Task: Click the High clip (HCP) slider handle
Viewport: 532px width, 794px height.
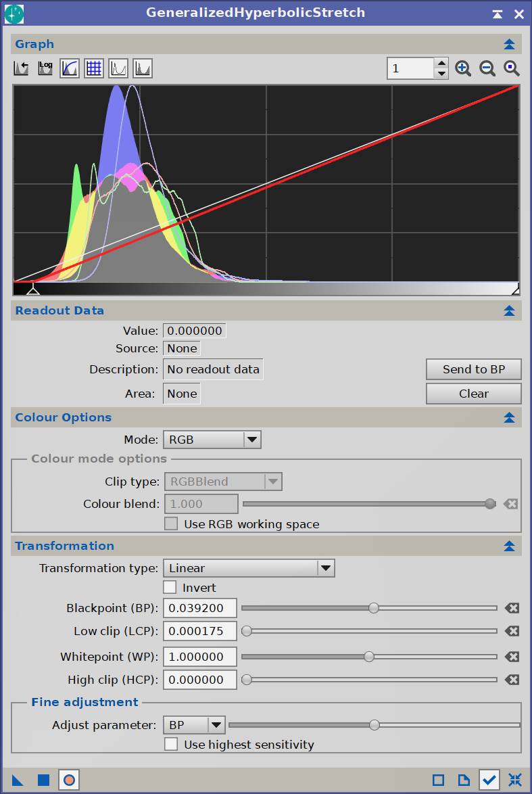Action: [x=247, y=680]
